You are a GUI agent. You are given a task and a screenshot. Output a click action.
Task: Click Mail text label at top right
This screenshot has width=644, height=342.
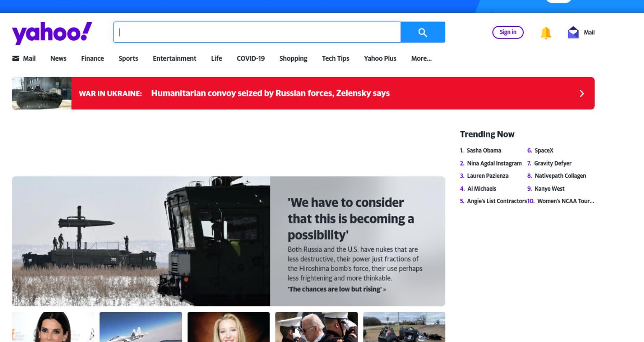[589, 32]
